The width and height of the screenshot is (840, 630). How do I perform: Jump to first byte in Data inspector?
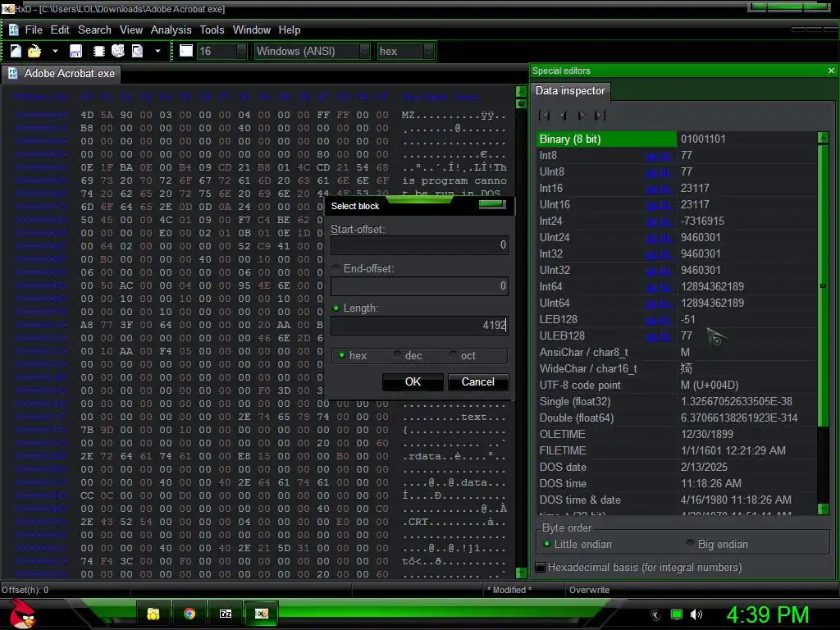coord(545,115)
